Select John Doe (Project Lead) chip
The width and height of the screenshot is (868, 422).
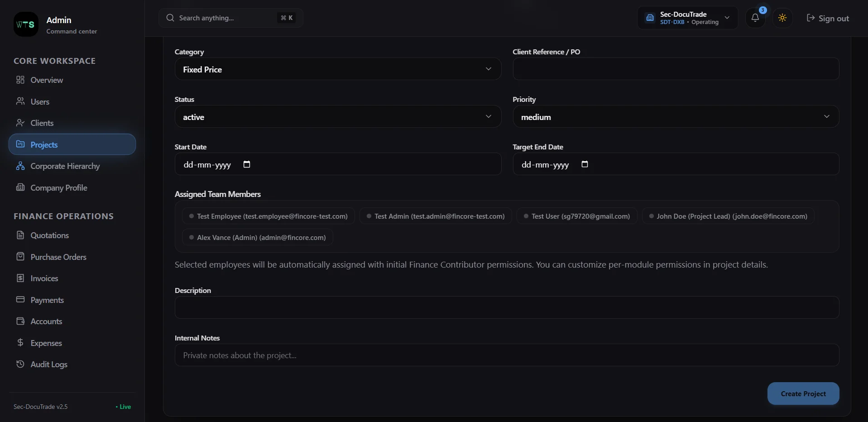[x=728, y=216]
